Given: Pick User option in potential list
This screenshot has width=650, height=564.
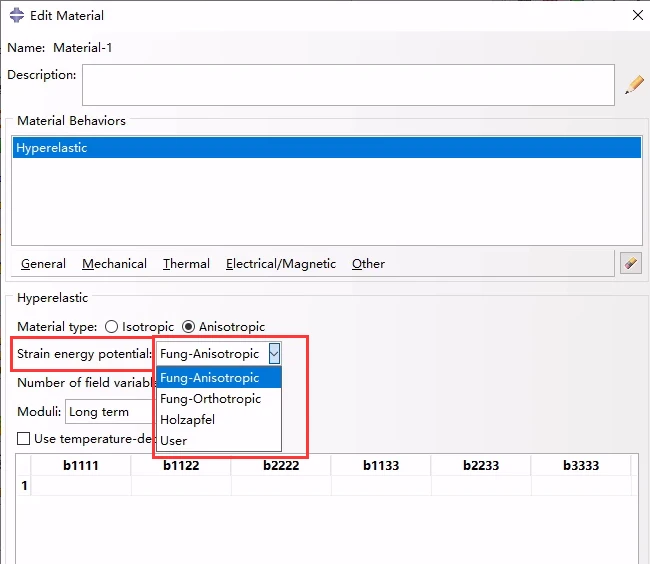Looking at the screenshot, I should coord(173,441).
